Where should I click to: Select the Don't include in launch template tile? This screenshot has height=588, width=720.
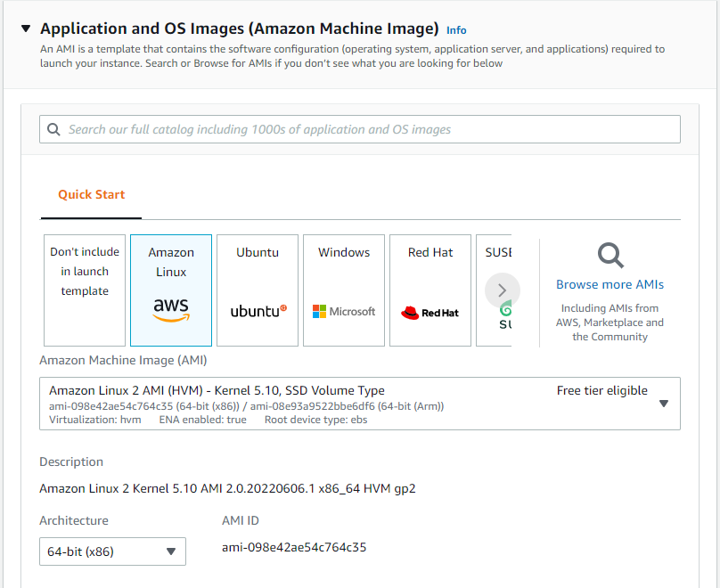click(x=85, y=290)
